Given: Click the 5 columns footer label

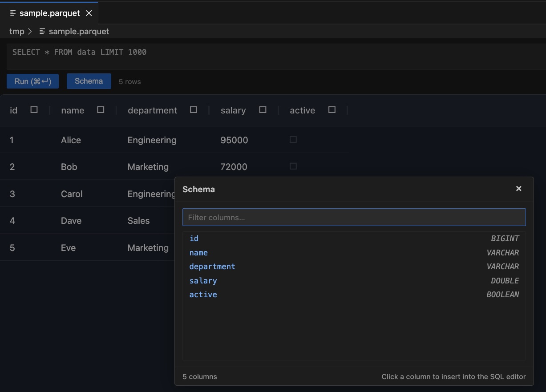Looking at the screenshot, I should point(200,376).
